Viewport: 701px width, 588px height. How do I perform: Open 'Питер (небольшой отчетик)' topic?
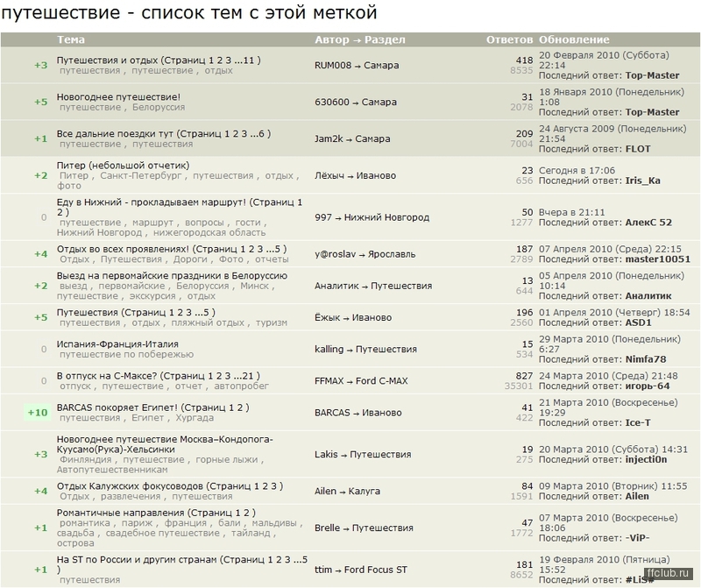click(123, 166)
